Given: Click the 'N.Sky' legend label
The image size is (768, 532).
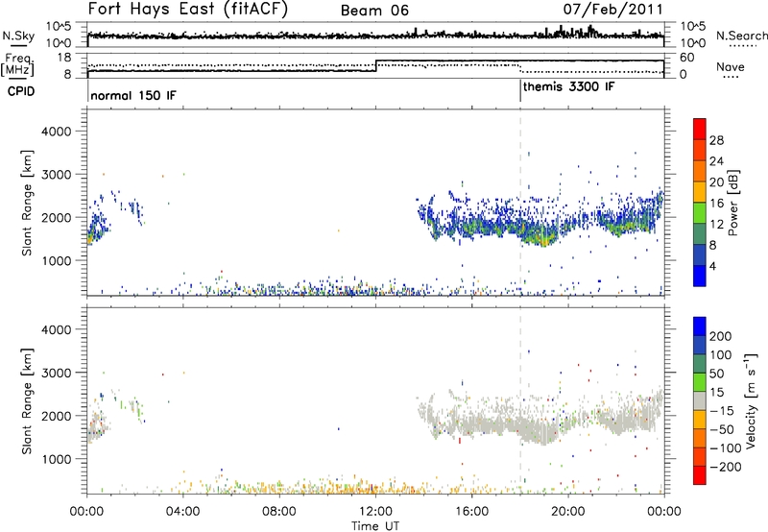Looking at the screenshot, I should 18,36.
